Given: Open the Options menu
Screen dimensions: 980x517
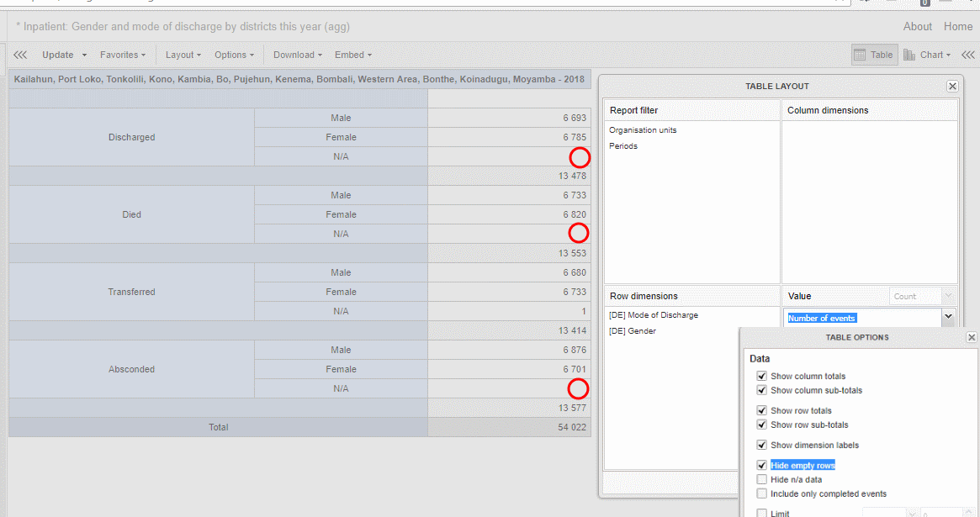Looking at the screenshot, I should (234, 55).
